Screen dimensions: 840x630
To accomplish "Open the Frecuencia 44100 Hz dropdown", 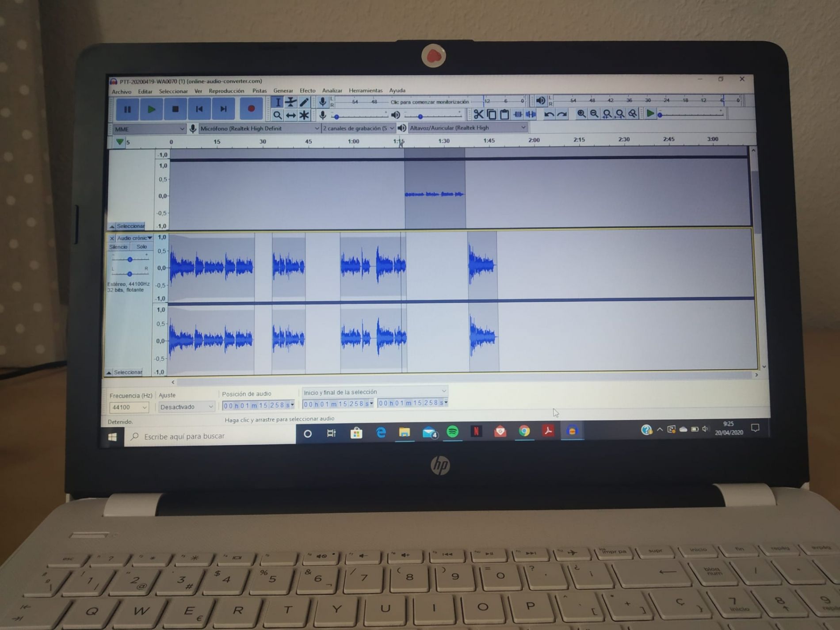I will pyautogui.click(x=129, y=407).
